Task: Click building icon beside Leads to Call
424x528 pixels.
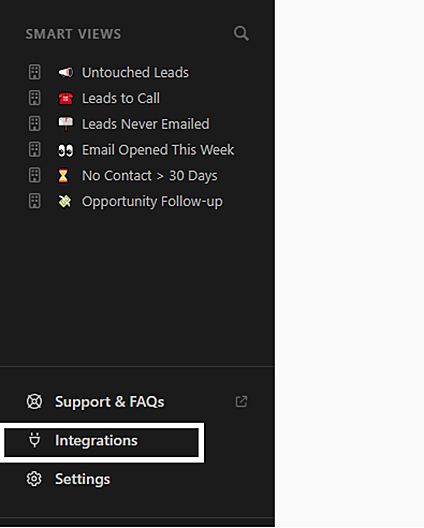Action: click(x=34, y=98)
